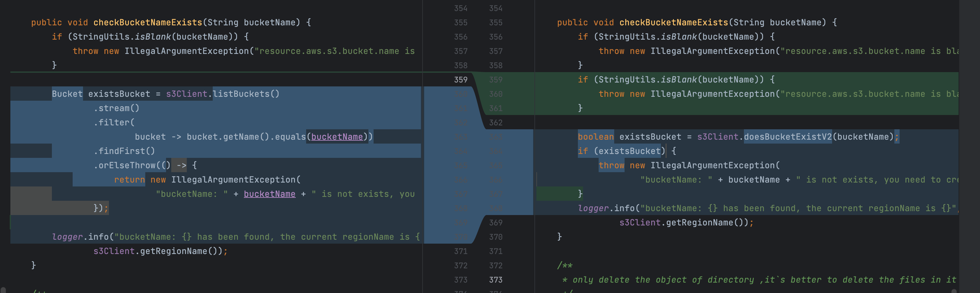Click "boolean" keyword in right pane
The height and width of the screenshot is (293, 980).
click(x=595, y=137)
